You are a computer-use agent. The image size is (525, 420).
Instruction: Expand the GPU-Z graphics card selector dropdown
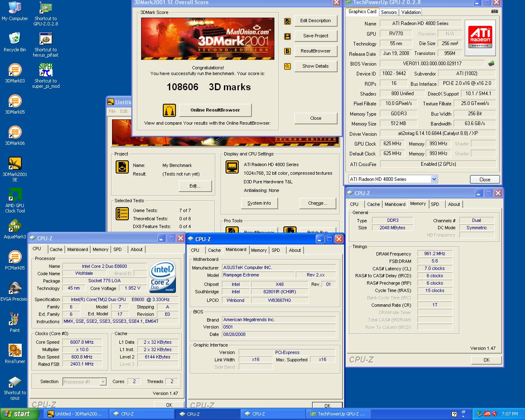[x=434, y=179]
